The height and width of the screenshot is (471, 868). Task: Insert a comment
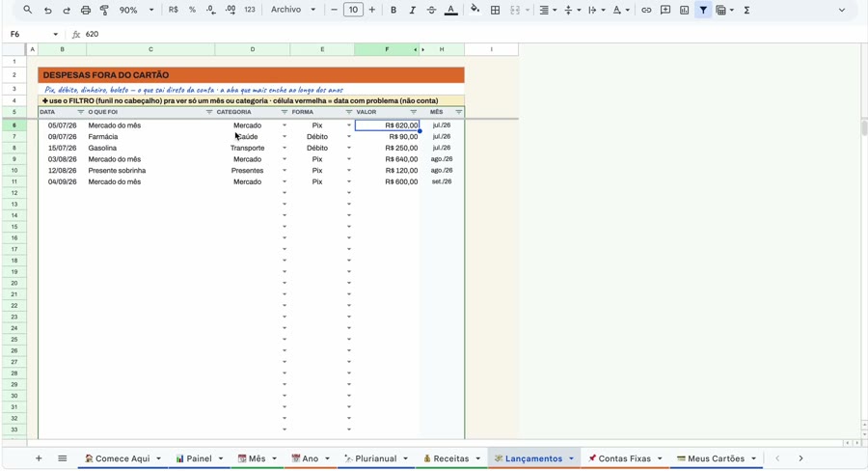click(x=665, y=10)
